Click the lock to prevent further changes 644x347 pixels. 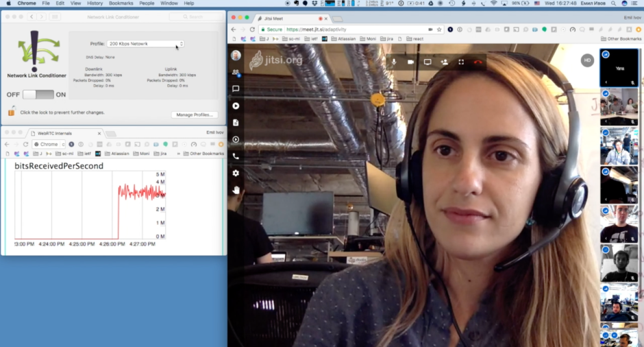(x=11, y=112)
